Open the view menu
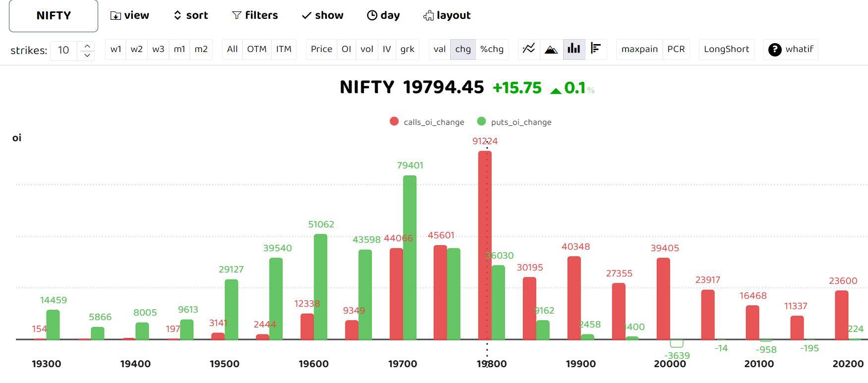The width and height of the screenshot is (868, 383). (x=129, y=15)
